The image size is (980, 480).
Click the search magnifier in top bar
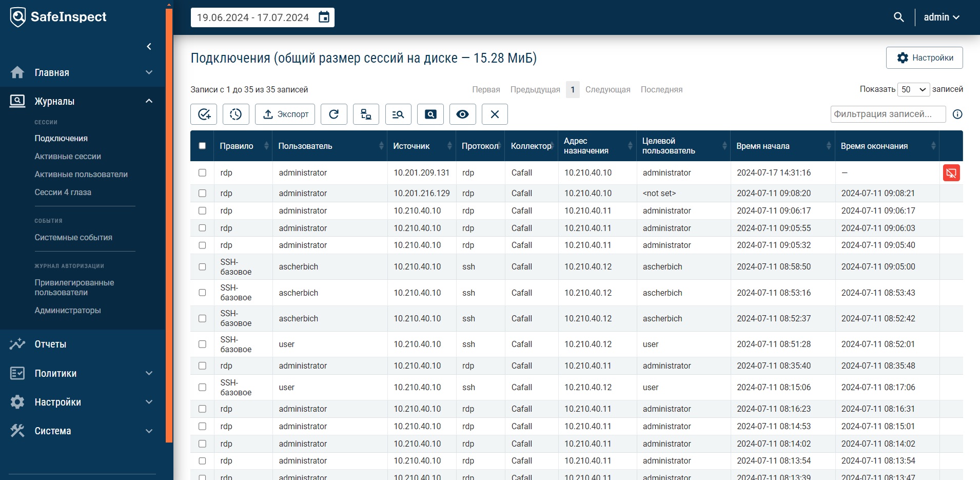pyautogui.click(x=899, y=17)
